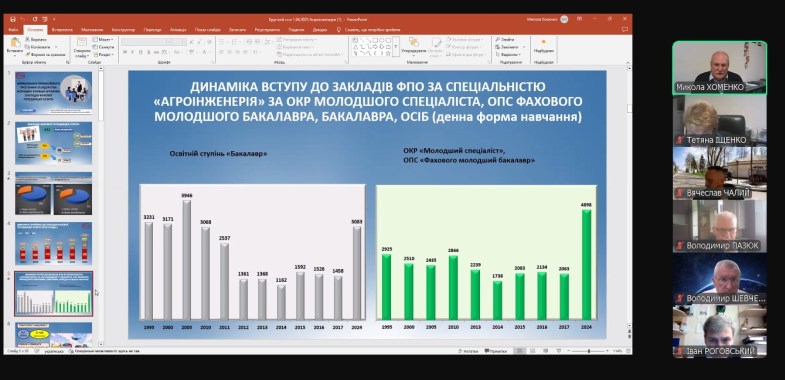This screenshot has height=380, width=785.
Task: Click the Replace (Замінити) button
Action: tap(508, 47)
